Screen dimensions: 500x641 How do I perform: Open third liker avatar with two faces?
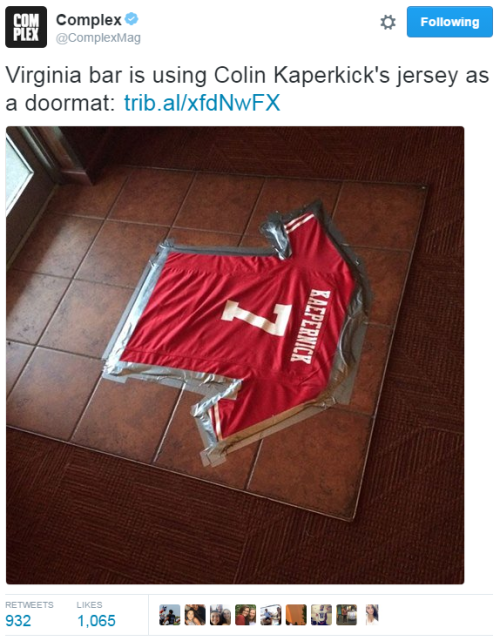(x=220, y=615)
